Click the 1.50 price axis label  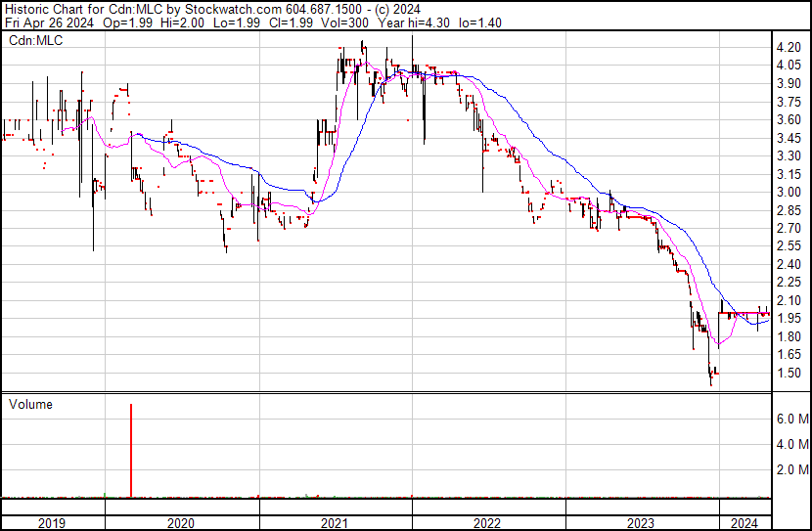(789, 373)
